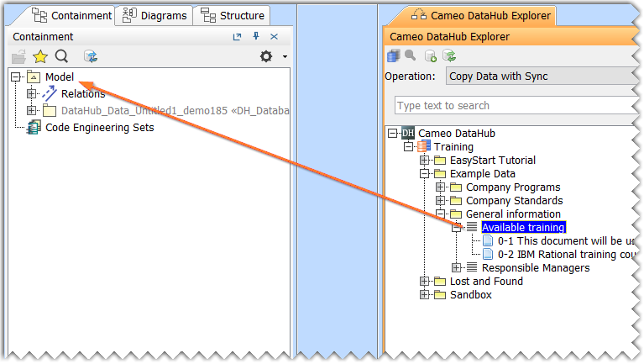Screen dimensions: 644x364
Task: Expand the Responsible Managers node
Action: [456, 268]
